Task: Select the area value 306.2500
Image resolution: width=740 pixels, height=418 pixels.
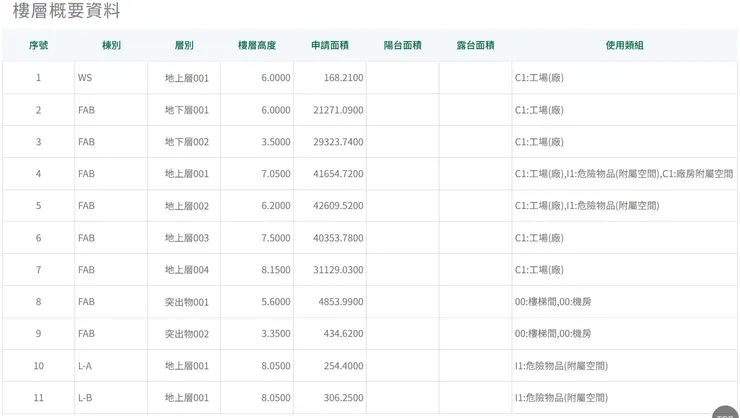Action: 344,398
